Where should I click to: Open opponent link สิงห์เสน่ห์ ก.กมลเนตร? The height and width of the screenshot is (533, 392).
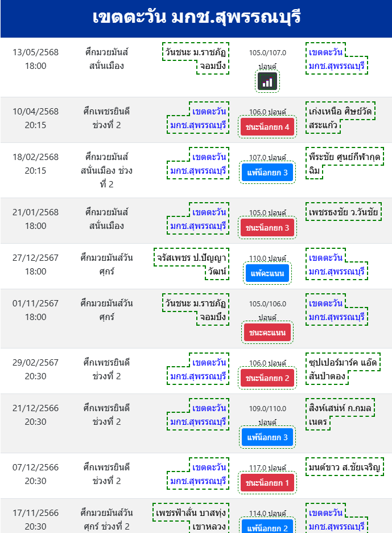click(x=340, y=415)
